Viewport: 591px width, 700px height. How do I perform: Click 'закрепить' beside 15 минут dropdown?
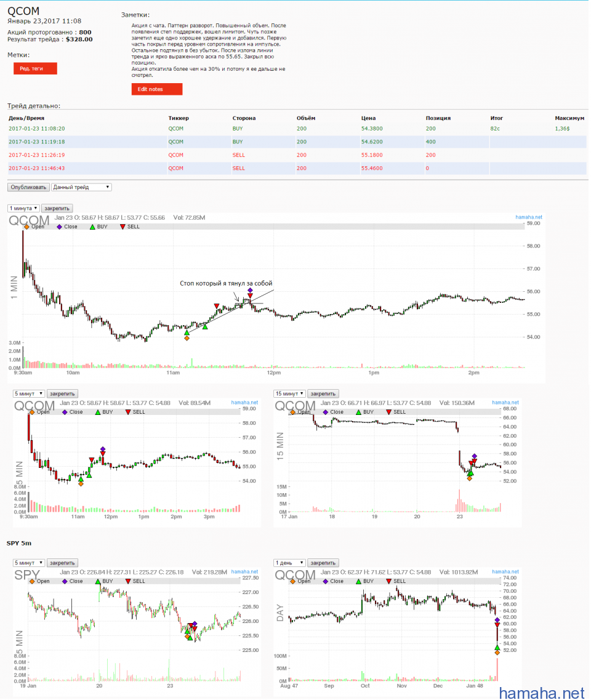click(x=323, y=393)
